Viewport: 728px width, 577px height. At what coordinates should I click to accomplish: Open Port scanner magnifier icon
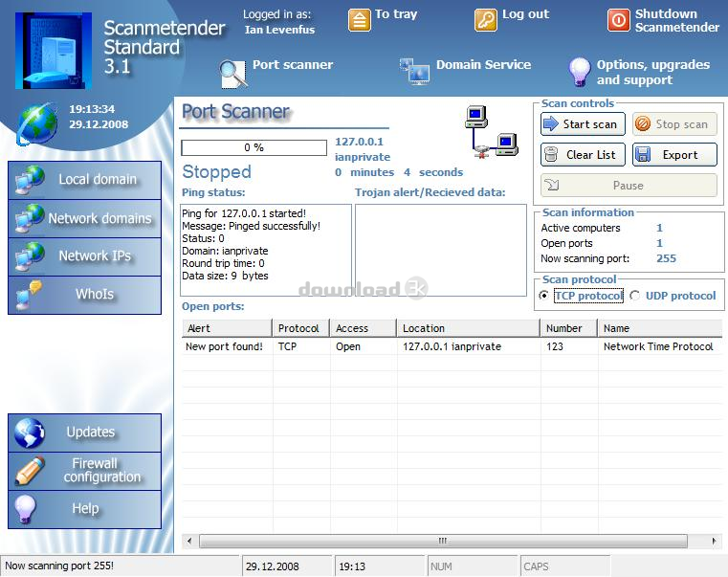[232, 74]
